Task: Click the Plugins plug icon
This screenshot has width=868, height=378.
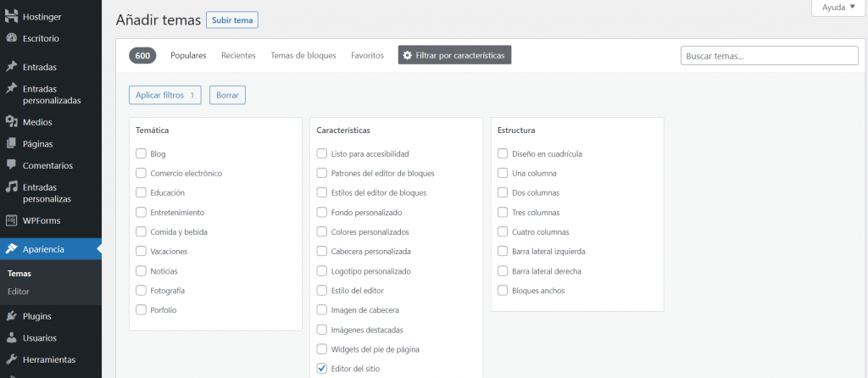Action: [12, 316]
